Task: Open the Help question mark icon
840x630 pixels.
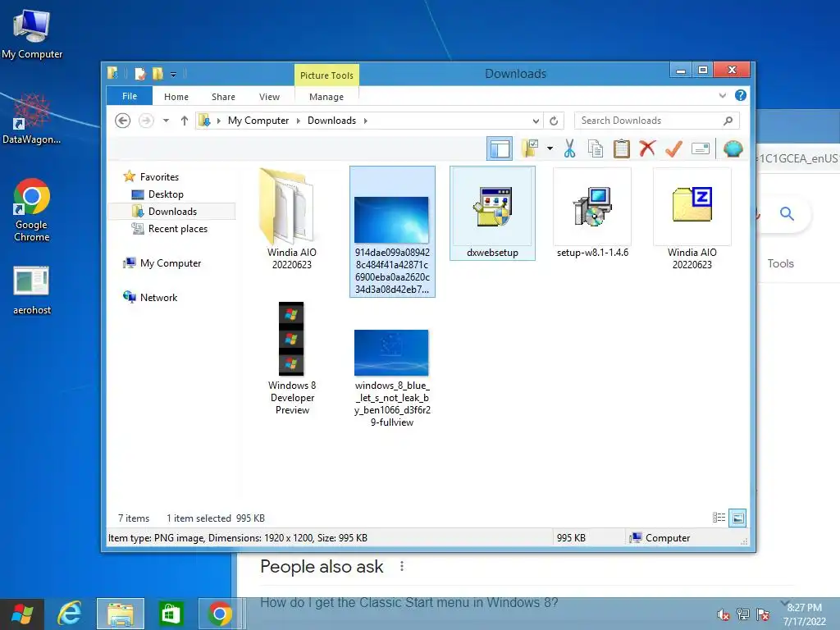Action: point(741,95)
